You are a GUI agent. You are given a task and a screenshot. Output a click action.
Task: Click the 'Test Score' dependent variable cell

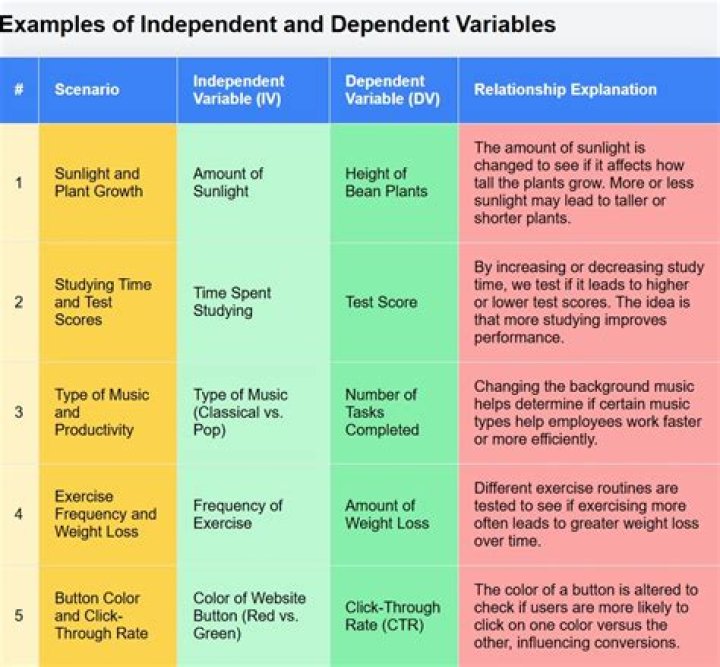[x=381, y=302]
